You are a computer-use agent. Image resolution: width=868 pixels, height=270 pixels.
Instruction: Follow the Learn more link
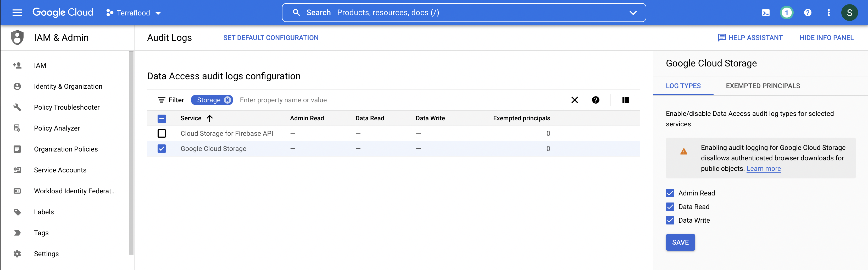(x=763, y=169)
